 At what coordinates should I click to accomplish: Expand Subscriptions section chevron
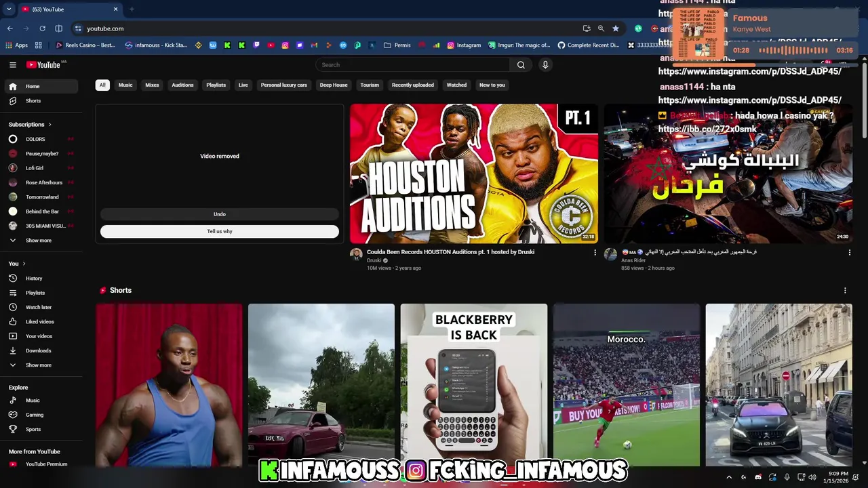tap(50, 125)
